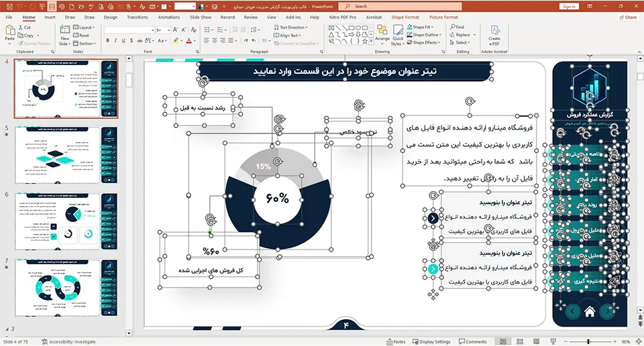
Task: Click the Save icon in quick access toolbar
Action: [x=10, y=7]
